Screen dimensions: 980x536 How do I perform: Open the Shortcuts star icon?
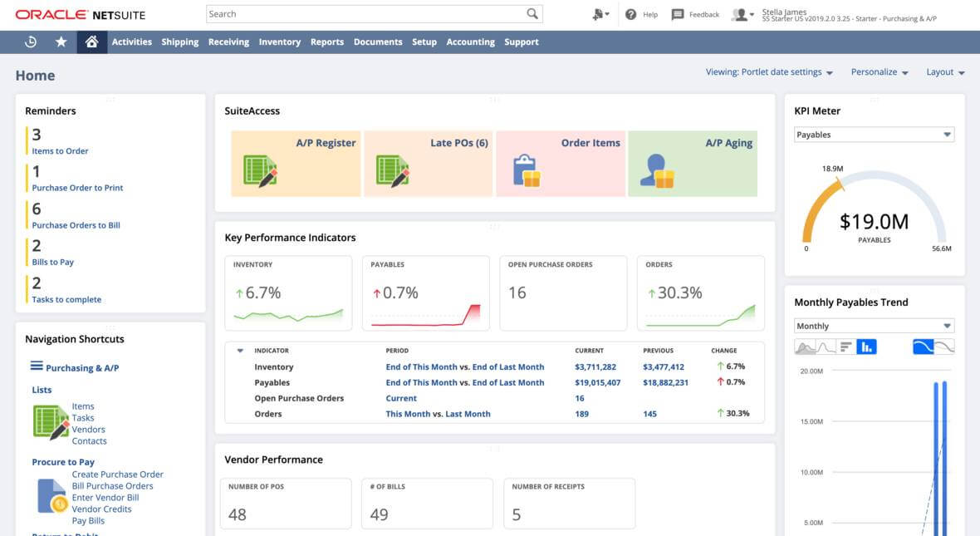(61, 42)
